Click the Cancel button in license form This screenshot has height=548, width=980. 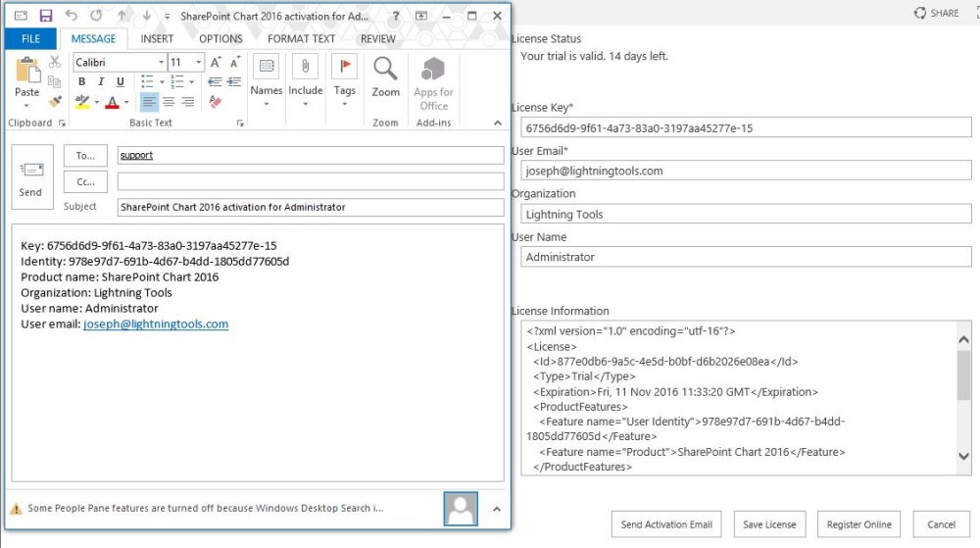941,524
